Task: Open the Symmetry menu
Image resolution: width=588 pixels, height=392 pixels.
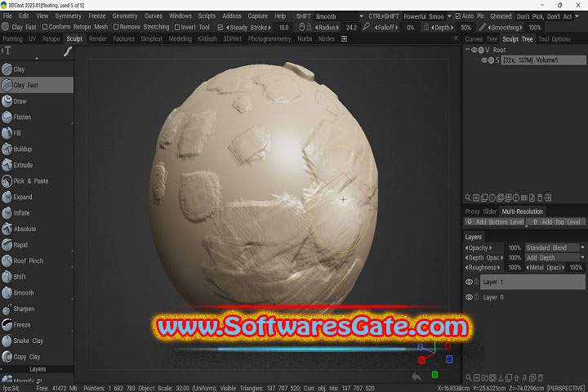Action: pyautogui.click(x=68, y=16)
